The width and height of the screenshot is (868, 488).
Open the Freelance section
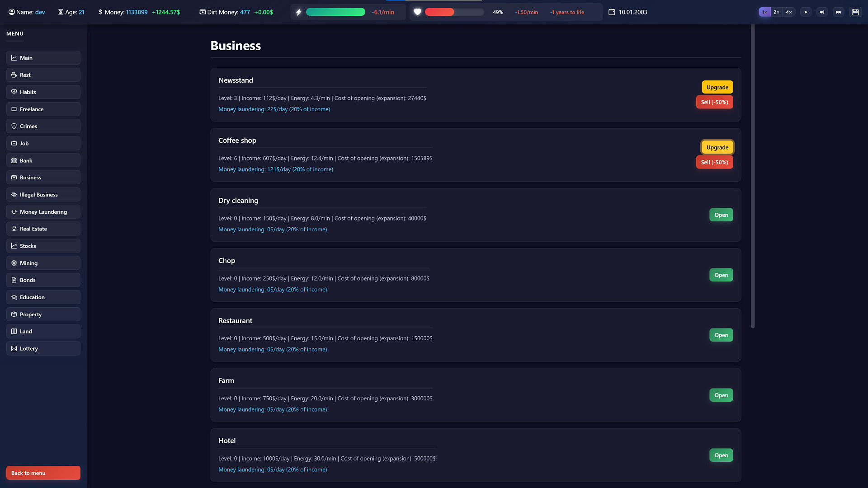click(43, 109)
